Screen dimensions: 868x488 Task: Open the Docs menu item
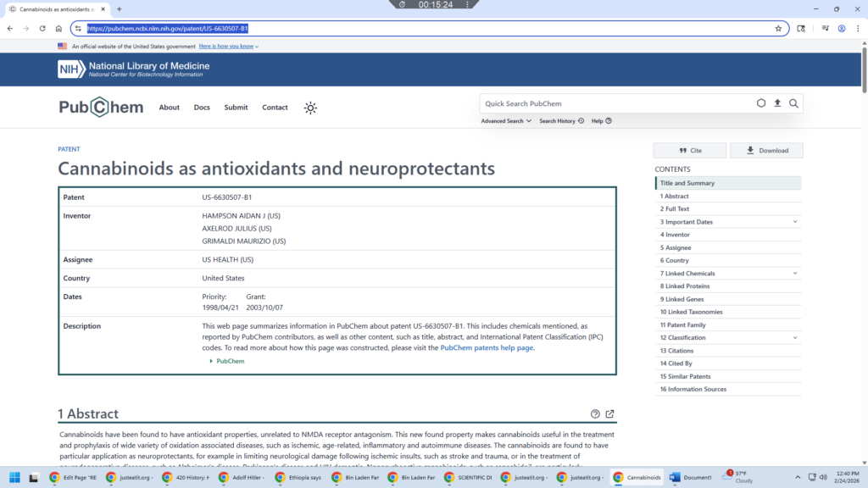202,108
